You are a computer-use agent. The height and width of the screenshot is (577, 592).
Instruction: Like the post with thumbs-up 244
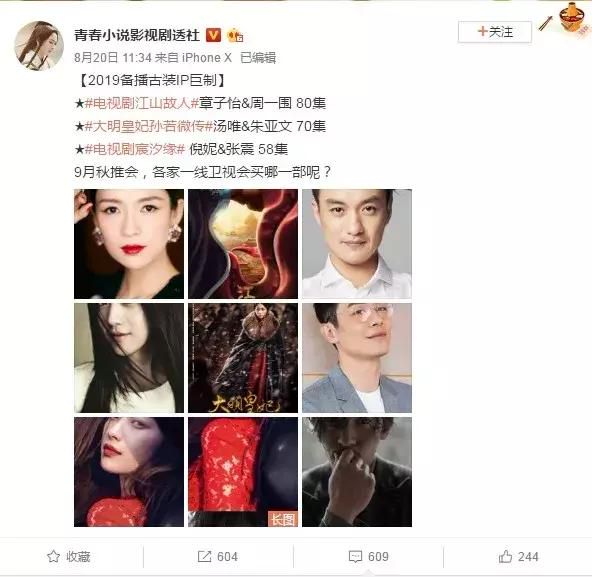click(505, 556)
